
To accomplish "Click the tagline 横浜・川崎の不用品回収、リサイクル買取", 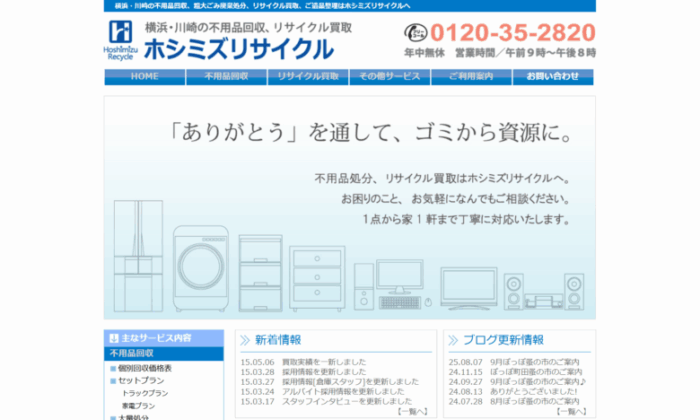I will pyautogui.click(x=248, y=28).
